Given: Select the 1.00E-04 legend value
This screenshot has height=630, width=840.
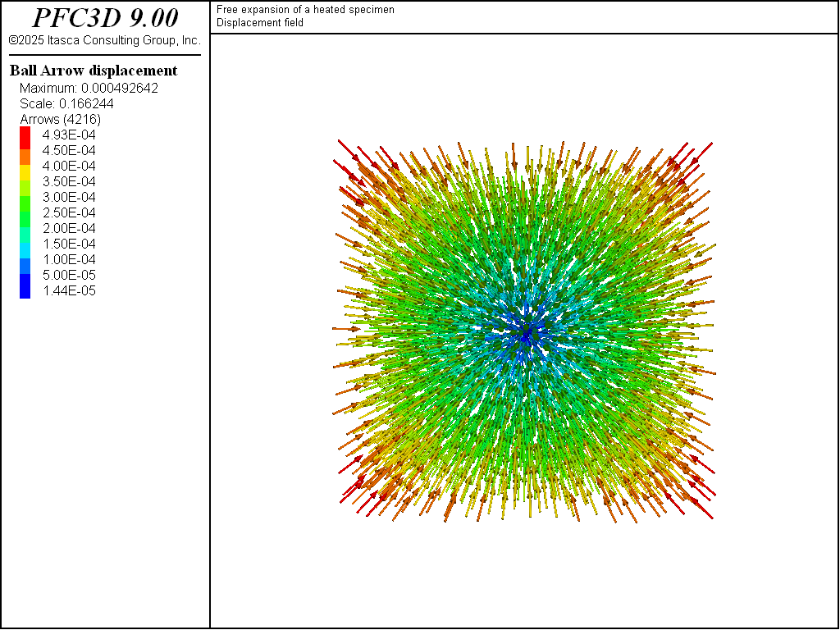Looking at the screenshot, I should pyautogui.click(x=69, y=259).
